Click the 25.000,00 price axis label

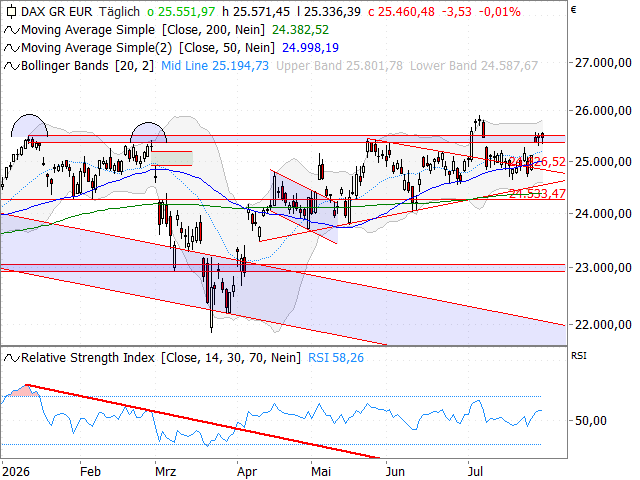603,162
